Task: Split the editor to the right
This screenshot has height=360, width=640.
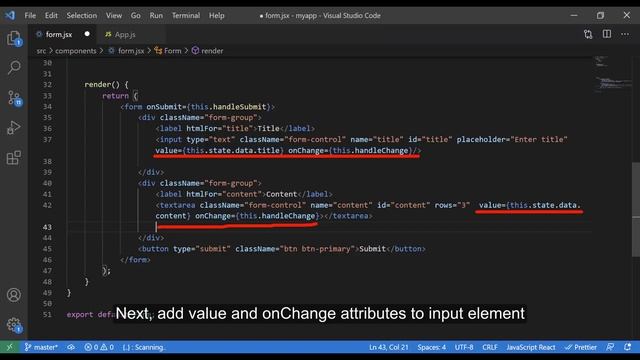Action: 607,34
